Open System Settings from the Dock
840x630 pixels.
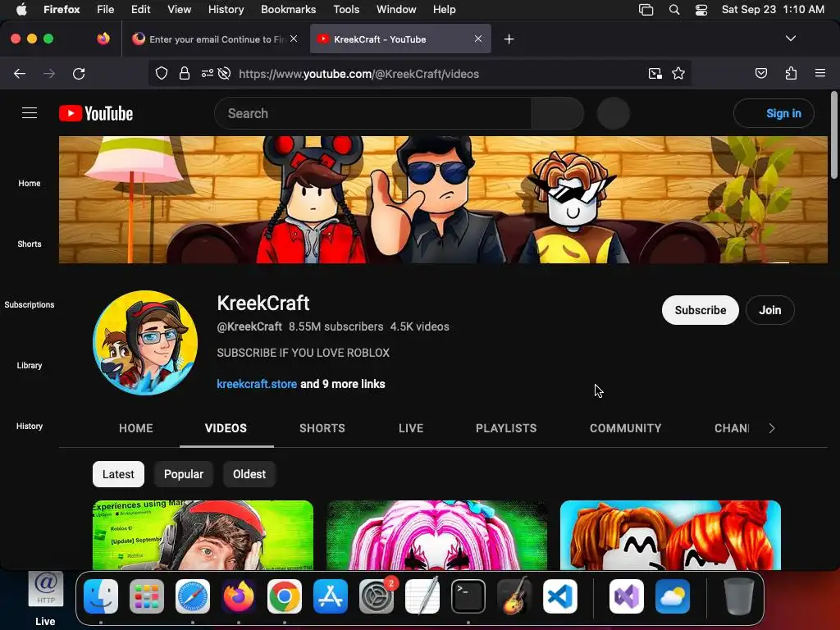tap(376, 596)
